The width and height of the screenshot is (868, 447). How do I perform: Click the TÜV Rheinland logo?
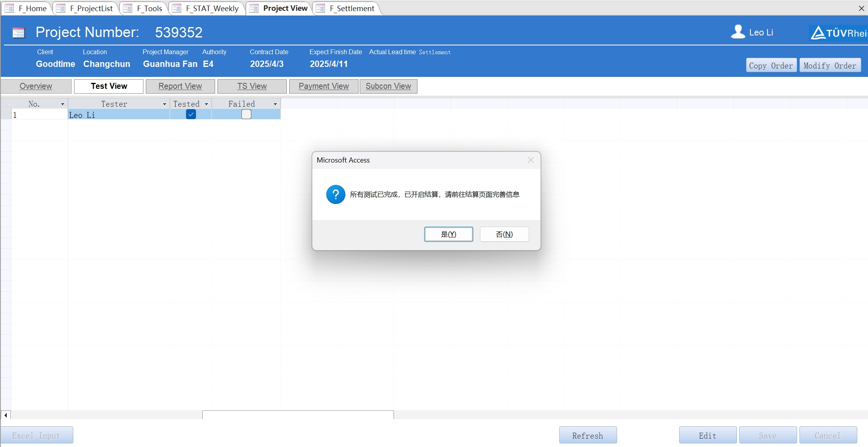pyautogui.click(x=838, y=33)
